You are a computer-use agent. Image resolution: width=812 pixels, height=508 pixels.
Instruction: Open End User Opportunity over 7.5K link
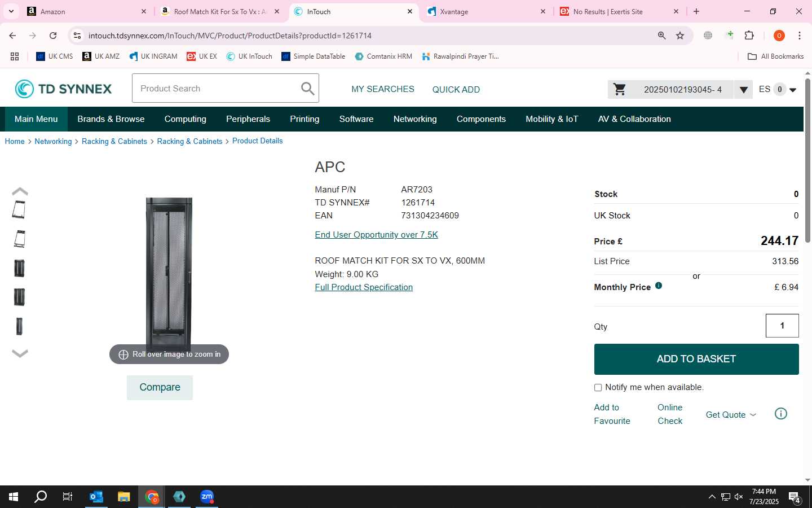pyautogui.click(x=377, y=235)
